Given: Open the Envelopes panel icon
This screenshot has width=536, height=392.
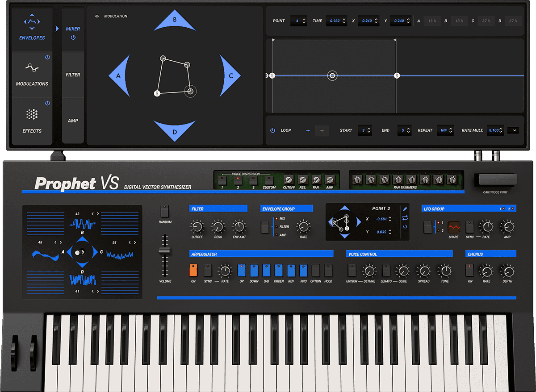Looking at the screenshot, I should (x=32, y=21).
